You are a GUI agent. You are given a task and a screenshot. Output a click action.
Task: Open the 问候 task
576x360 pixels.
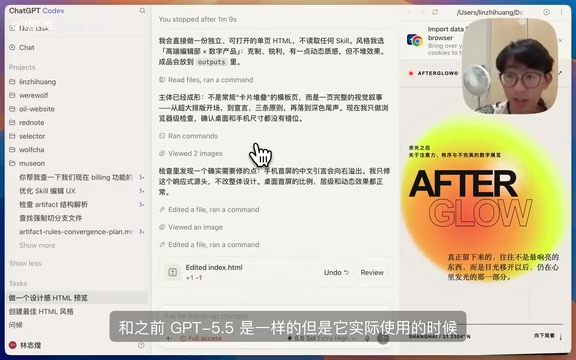pyautogui.click(x=15, y=325)
